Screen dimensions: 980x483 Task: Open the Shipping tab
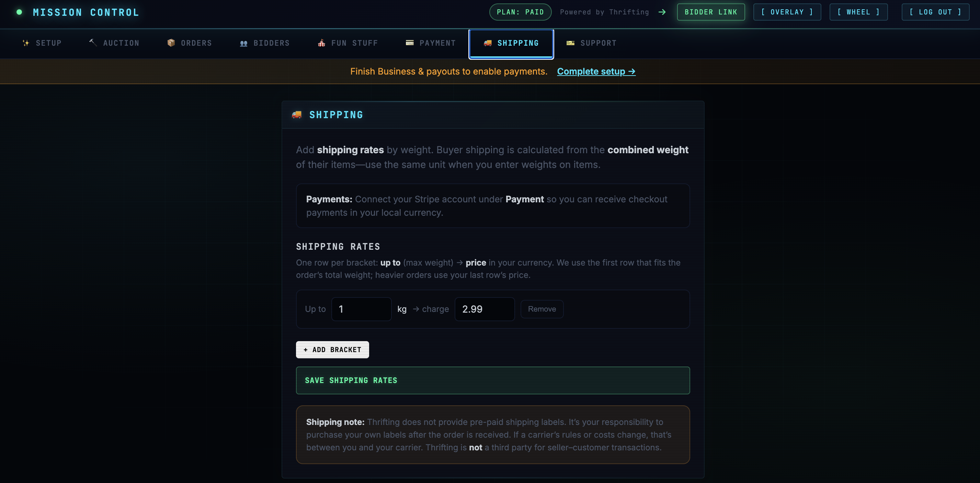coord(511,43)
